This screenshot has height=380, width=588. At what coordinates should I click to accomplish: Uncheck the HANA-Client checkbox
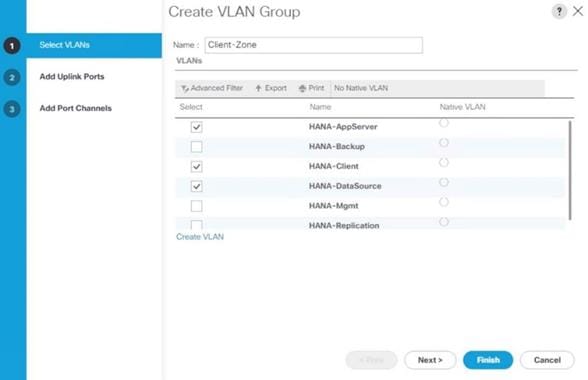(196, 166)
